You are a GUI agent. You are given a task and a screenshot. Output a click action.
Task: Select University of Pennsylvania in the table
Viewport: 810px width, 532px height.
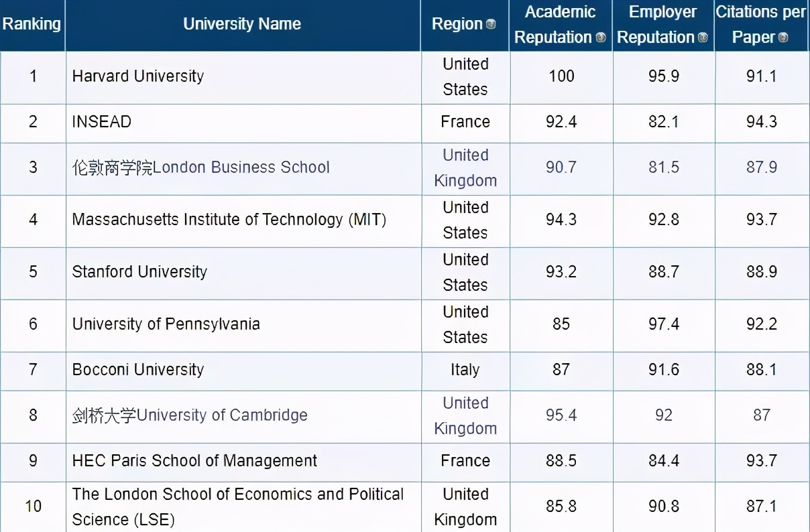[x=166, y=324]
